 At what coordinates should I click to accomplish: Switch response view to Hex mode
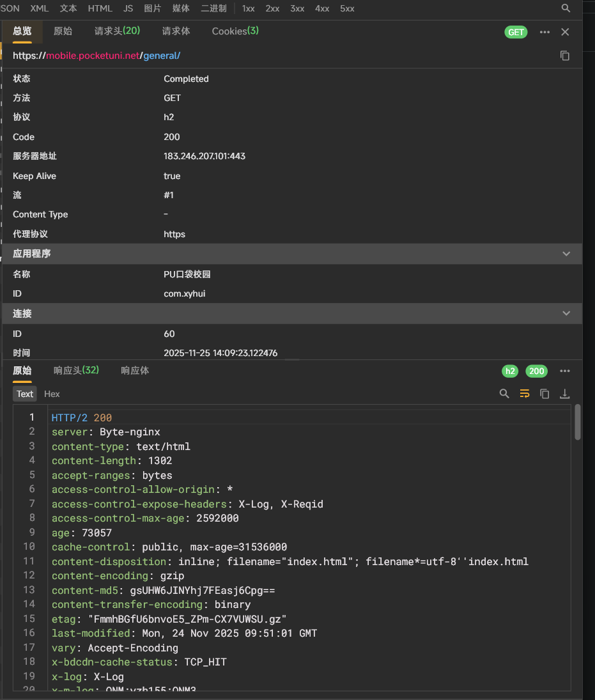click(52, 394)
